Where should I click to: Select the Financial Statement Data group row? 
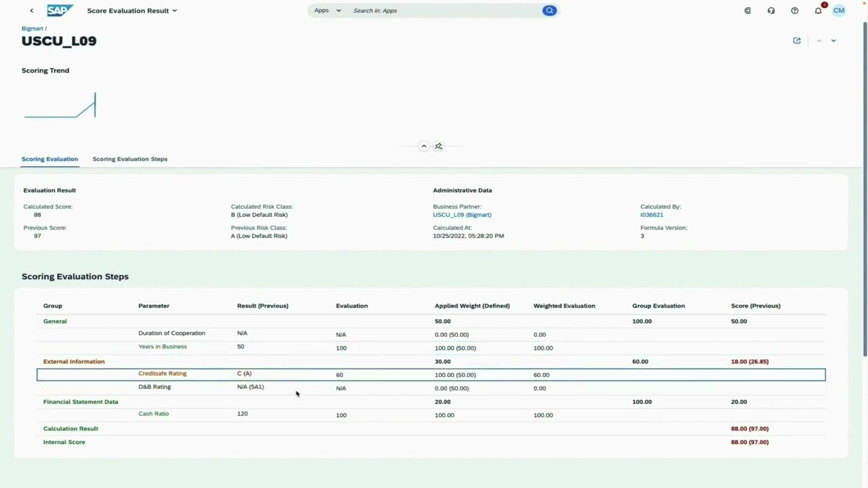coord(431,402)
